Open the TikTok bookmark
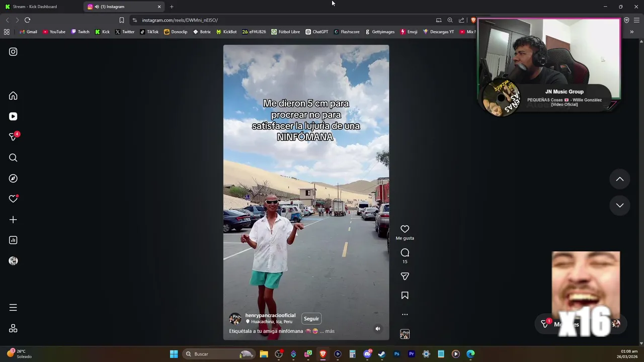Screen dimensions: 644x362 click(x=149, y=32)
